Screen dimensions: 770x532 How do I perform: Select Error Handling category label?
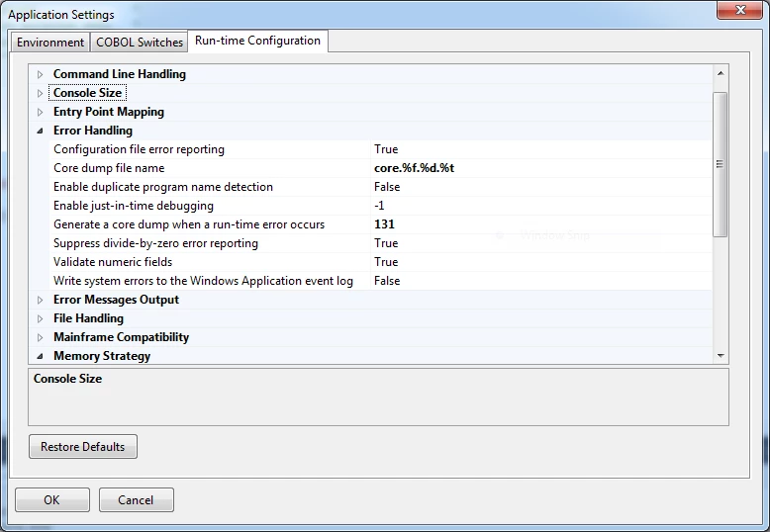pyautogui.click(x=93, y=131)
